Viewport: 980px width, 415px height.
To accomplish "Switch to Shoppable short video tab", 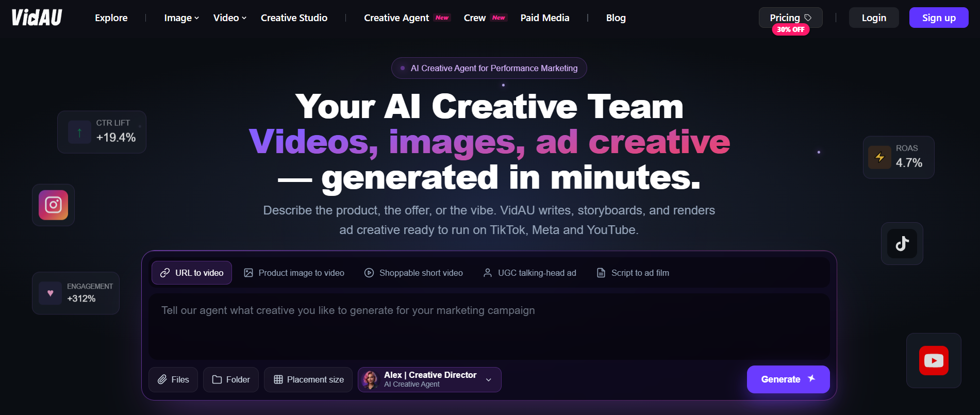I will [x=413, y=273].
